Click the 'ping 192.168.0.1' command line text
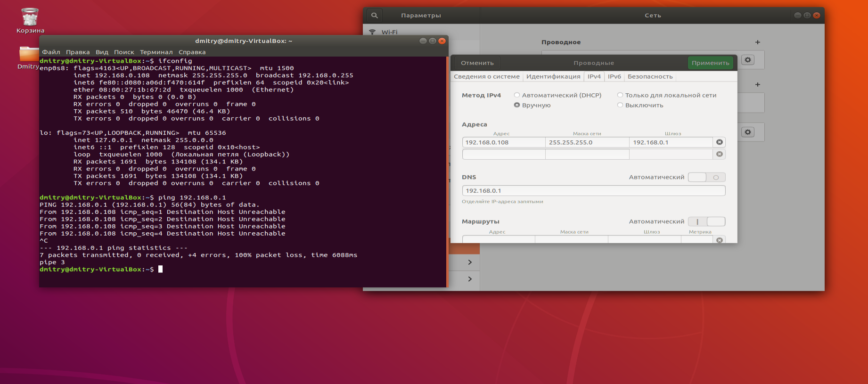 tap(192, 197)
